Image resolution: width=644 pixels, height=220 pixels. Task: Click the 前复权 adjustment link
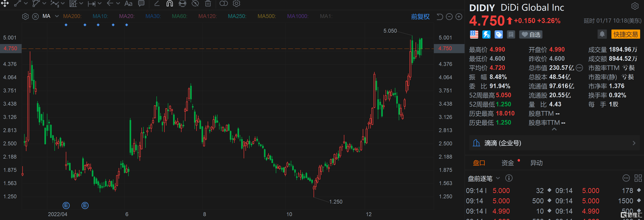[x=420, y=17]
